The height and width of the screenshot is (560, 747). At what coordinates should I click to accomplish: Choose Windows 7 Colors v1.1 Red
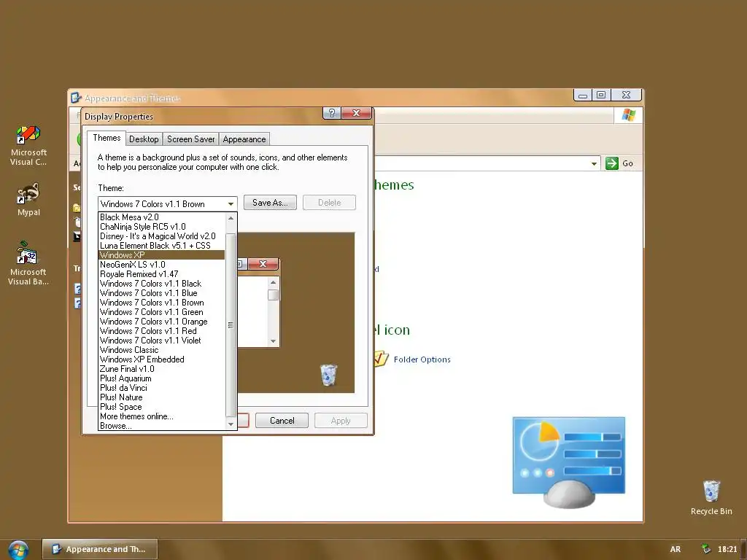coord(161,331)
